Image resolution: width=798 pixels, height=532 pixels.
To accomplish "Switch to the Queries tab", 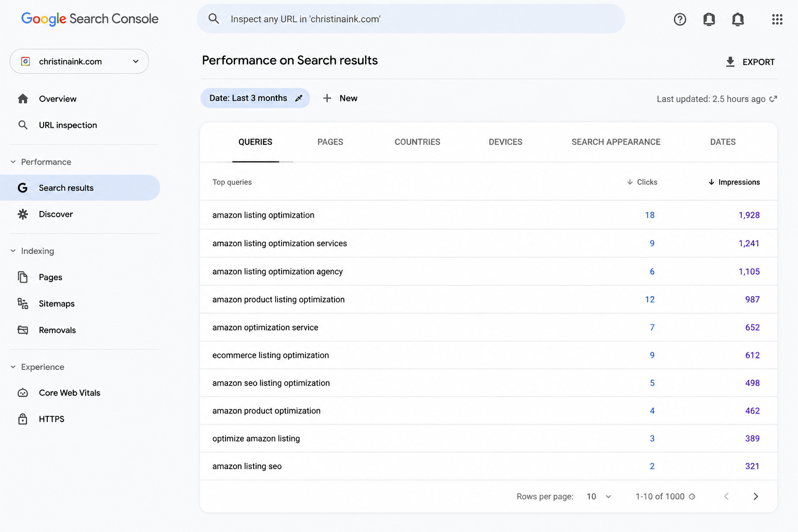I will (x=255, y=142).
